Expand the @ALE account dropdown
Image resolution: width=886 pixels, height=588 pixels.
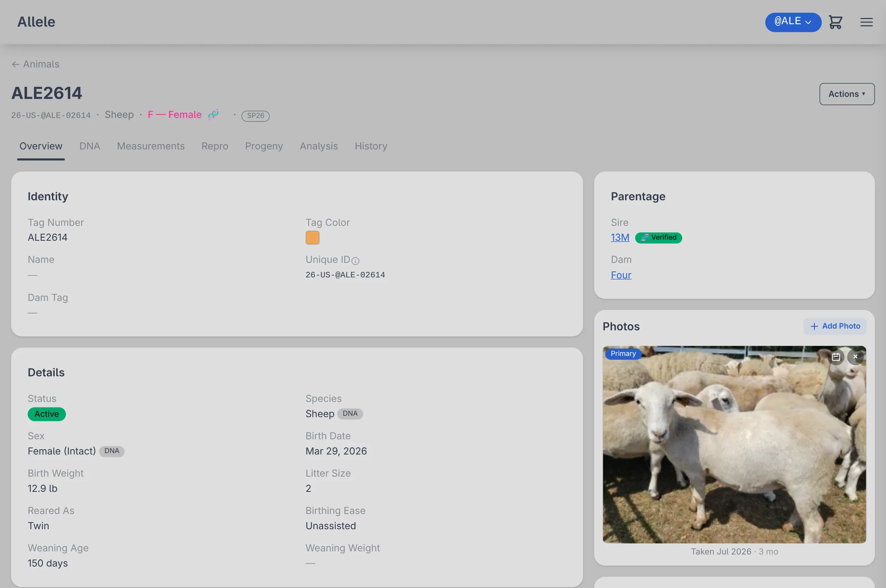click(x=793, y=22)
